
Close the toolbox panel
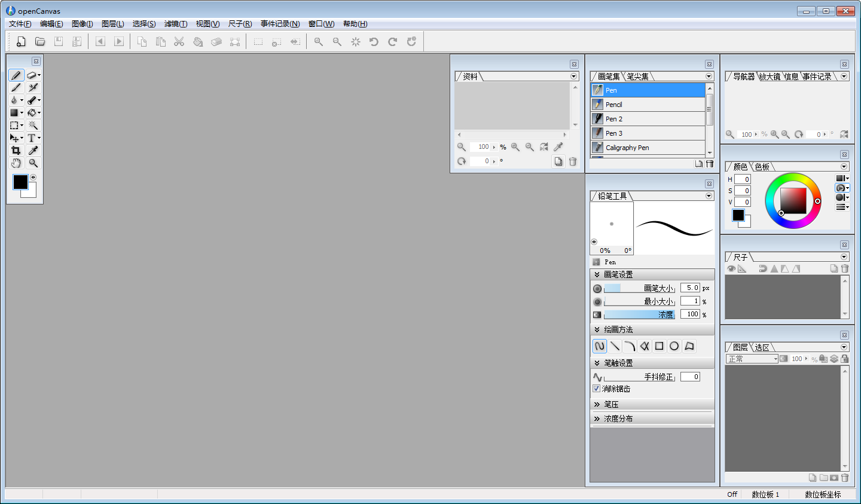(x=36, y=62)
